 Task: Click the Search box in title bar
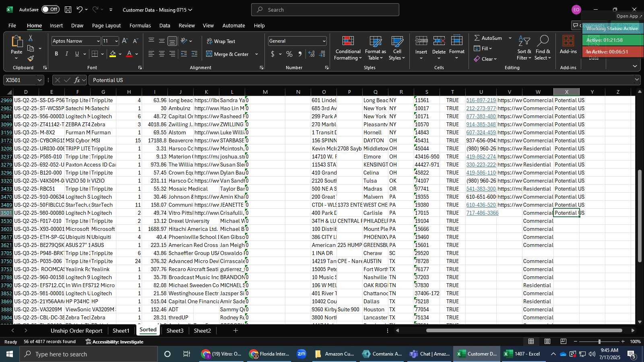click(x=325, y=10)
